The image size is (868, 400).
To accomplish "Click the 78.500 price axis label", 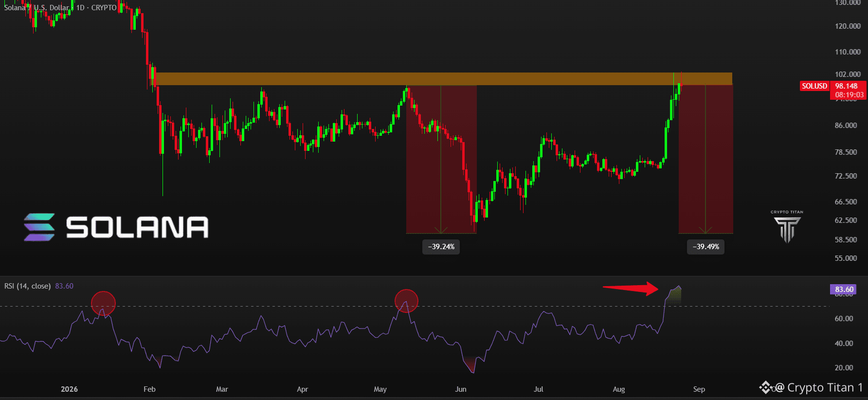I will click(846, 152).
